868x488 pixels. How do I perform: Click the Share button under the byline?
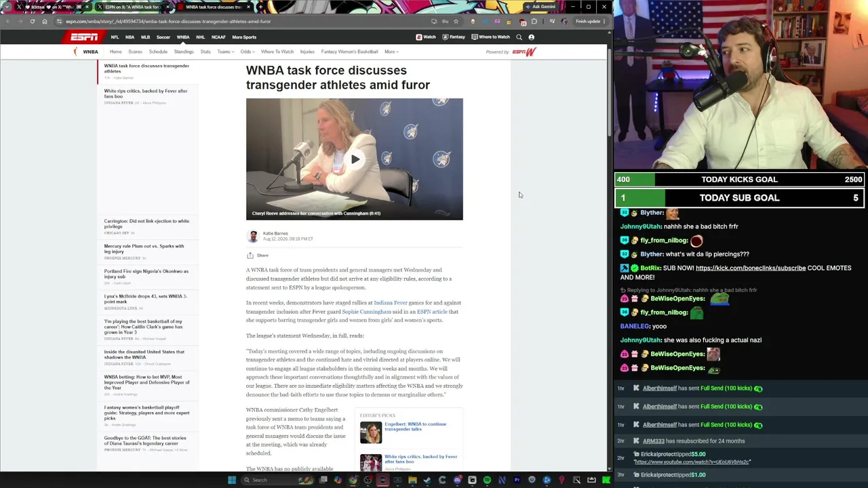pos(258,256)
